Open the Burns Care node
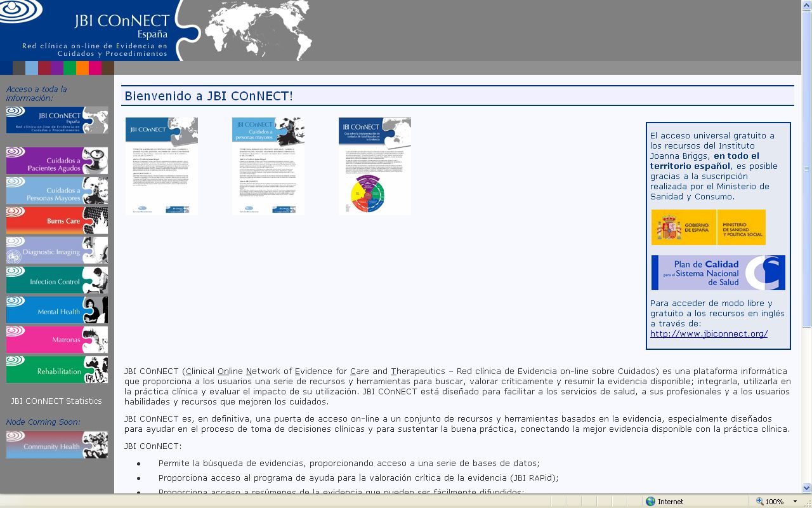Image resolution: width=812 pixels, height=508 pixels. point(56,220)
